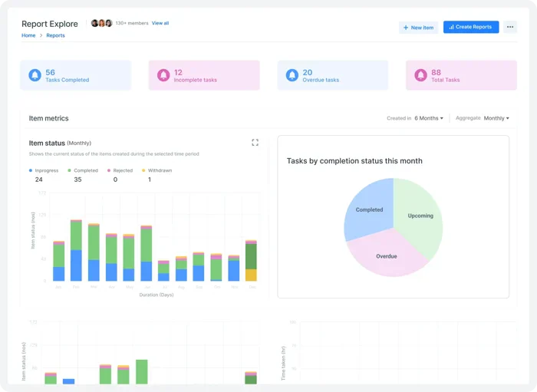Toggle the Withdrawn legend series
This screenshot has height=392, width=537.
click(x=156, y=170)
